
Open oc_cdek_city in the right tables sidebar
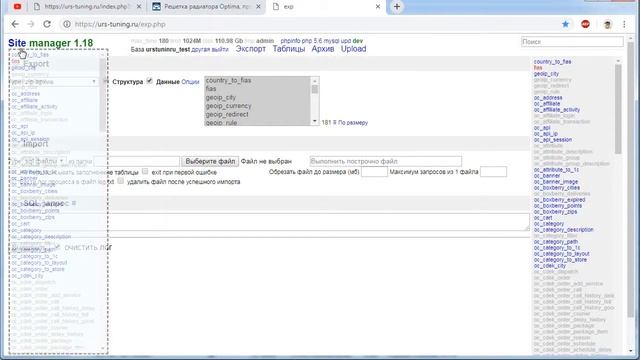[549, 266]
